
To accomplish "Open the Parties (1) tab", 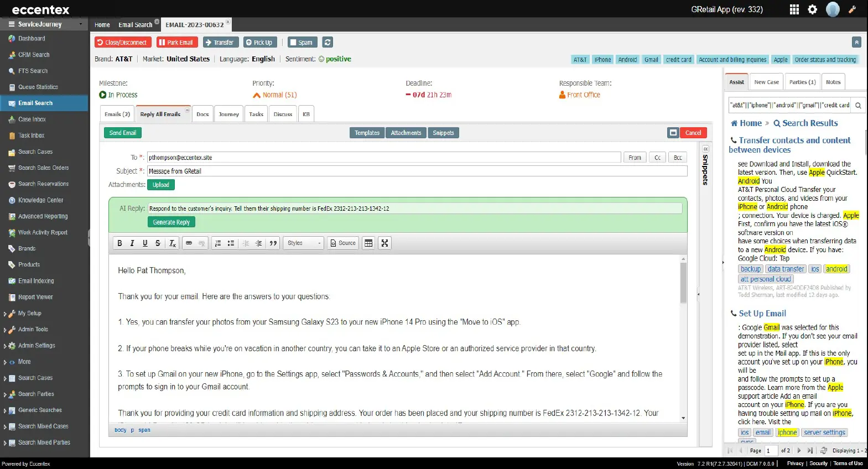I will click(802, 82).
